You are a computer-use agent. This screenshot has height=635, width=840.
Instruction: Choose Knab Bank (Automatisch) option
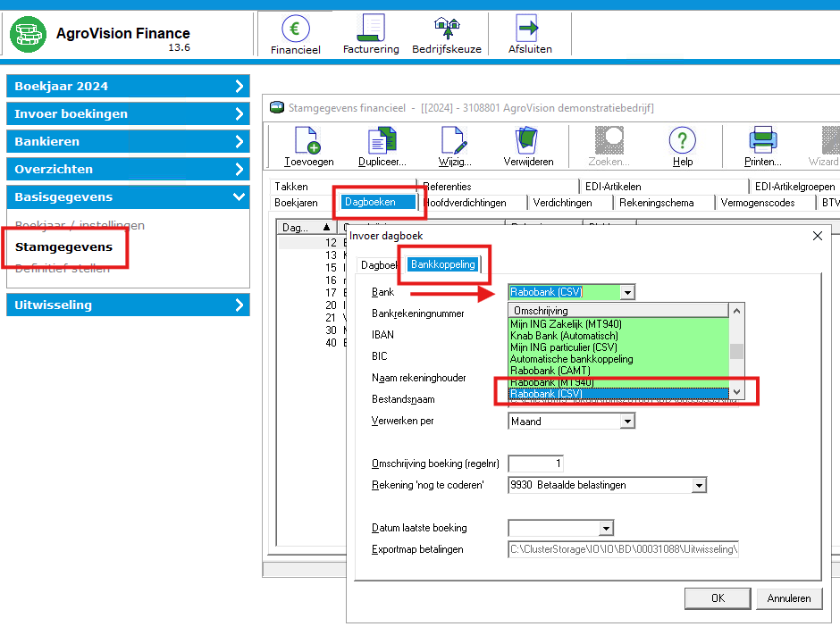tap(618, 336)
